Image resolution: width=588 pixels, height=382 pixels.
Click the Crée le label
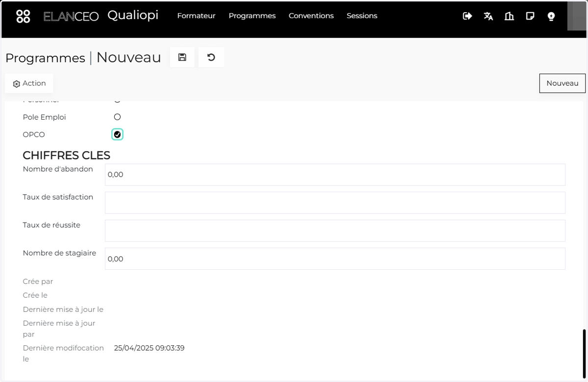(x=35, y=295)
